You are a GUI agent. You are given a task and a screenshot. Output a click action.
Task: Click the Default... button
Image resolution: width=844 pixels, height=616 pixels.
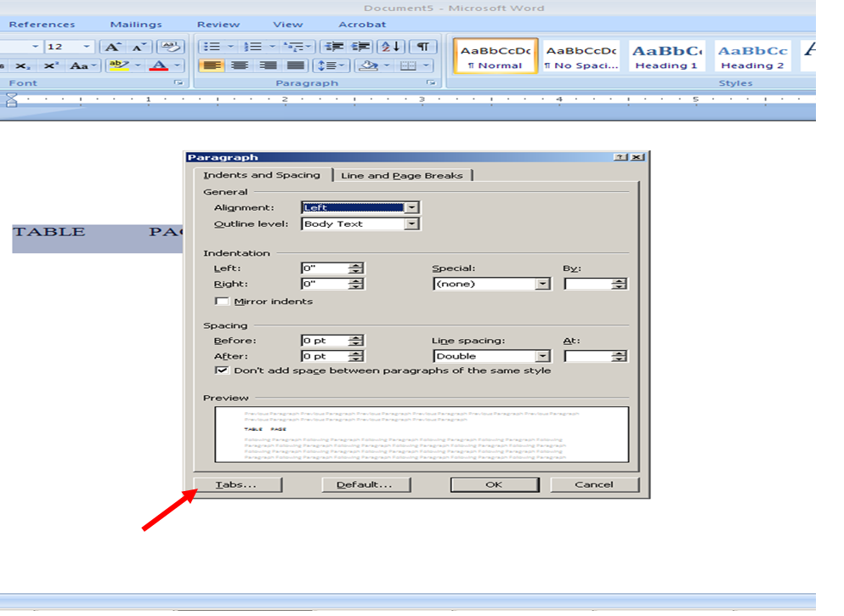[x=366, y=484]
